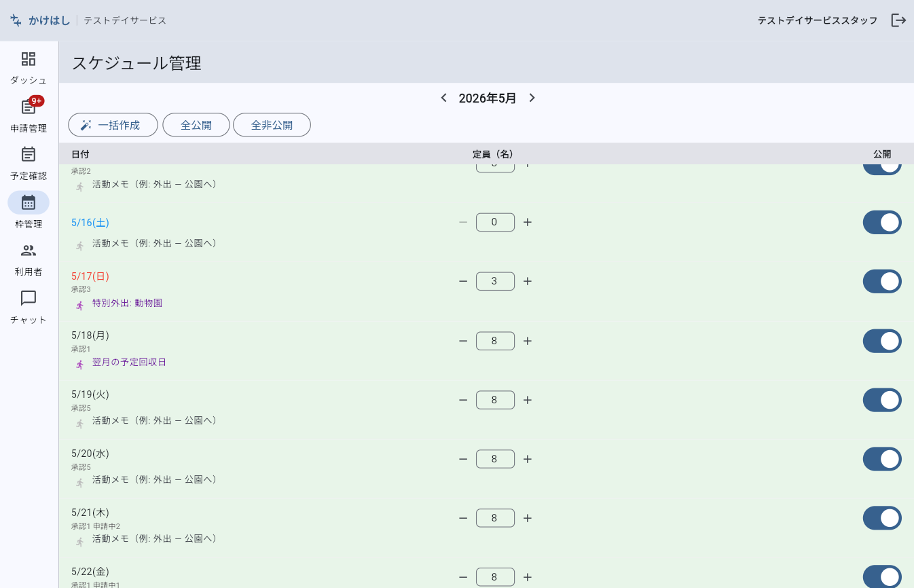The height and width of the screenshot is (588, 914).
Task: Click the activity icon under 5/20(水)
Action: (80, 483)
